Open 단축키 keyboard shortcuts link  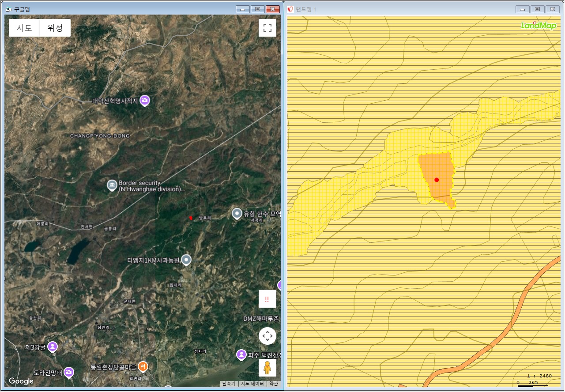pyautogui.click(x=229, y=384)
